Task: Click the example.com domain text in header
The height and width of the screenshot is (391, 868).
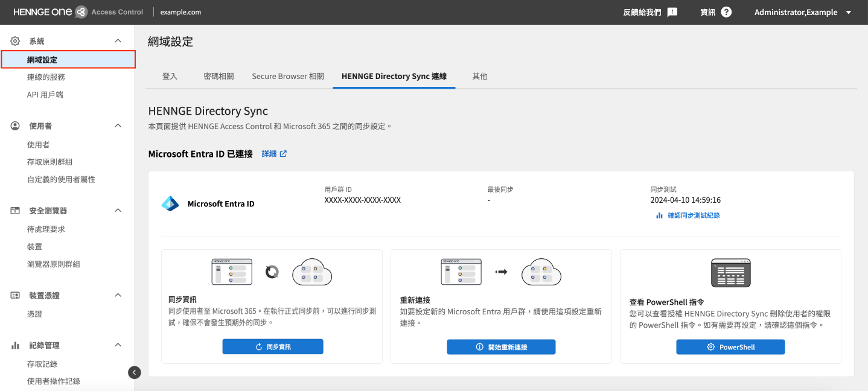Action: point(180,12)
